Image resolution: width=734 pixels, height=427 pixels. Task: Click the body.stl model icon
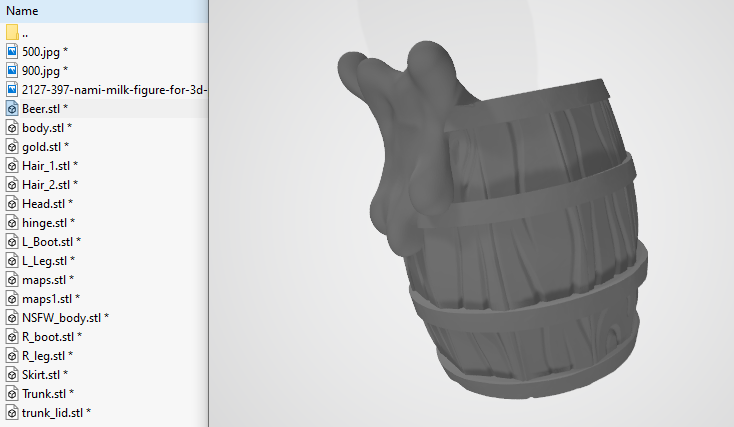[x=12, y=127]
